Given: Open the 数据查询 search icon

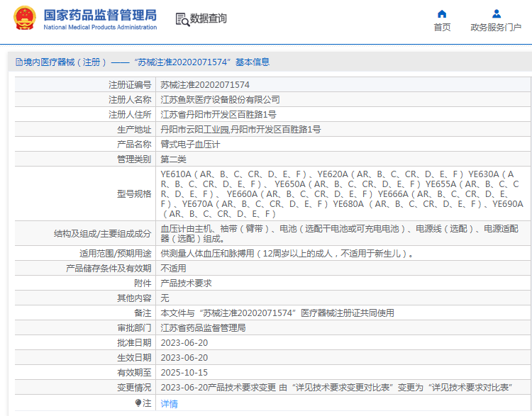Looking at the screenshot, I should tap(182, 19).
